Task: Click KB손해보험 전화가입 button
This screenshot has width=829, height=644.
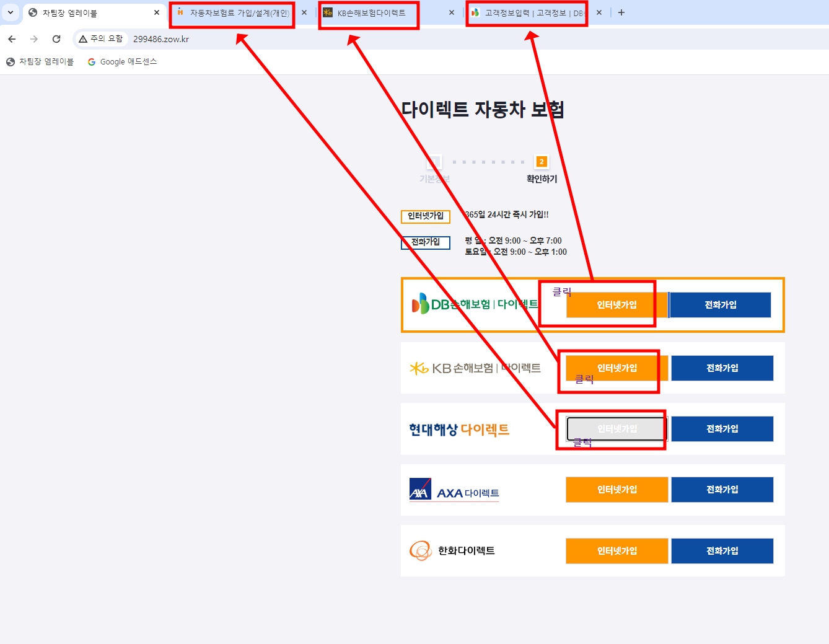Action: pos(722,368)
